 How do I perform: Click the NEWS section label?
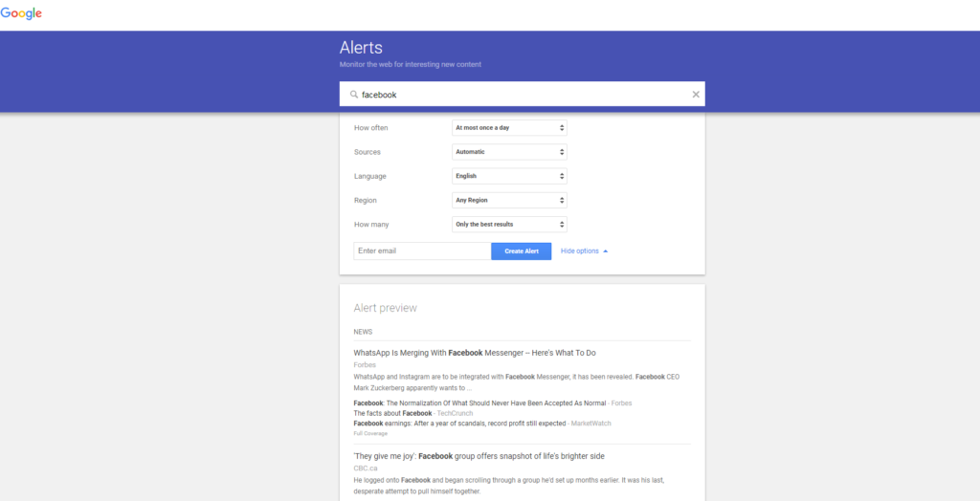point(363,332)
